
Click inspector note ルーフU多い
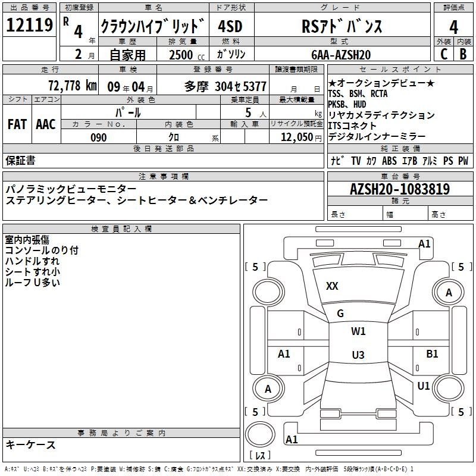pyautogui.click(x=32, y=282)
